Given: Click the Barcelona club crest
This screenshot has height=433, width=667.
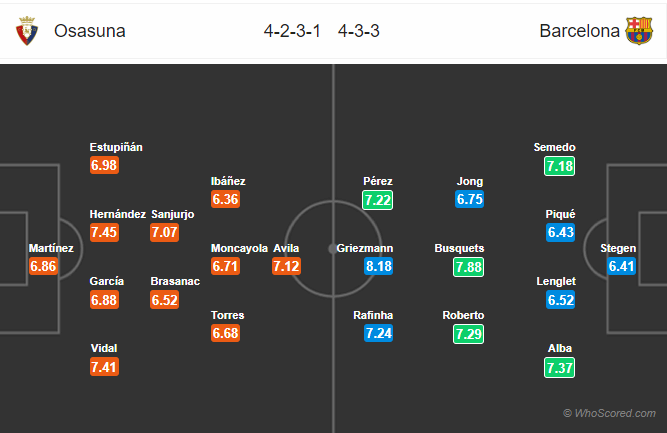Looking at the screenshot, I should 638,31.
